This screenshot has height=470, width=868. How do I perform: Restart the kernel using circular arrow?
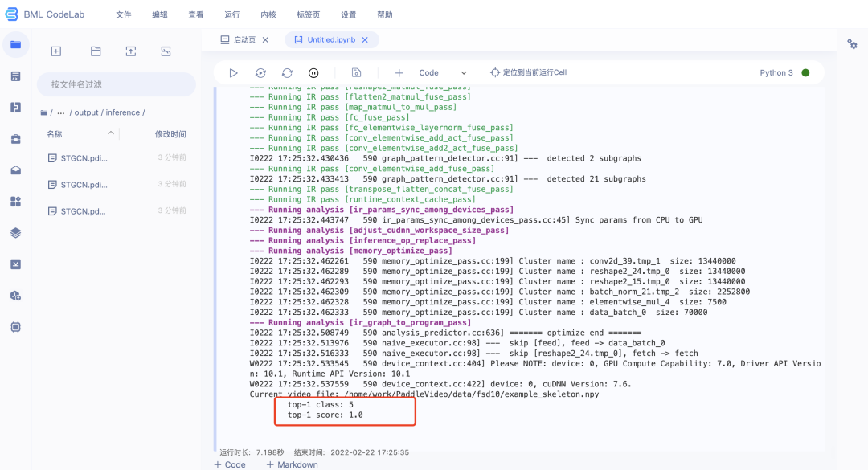287,72
